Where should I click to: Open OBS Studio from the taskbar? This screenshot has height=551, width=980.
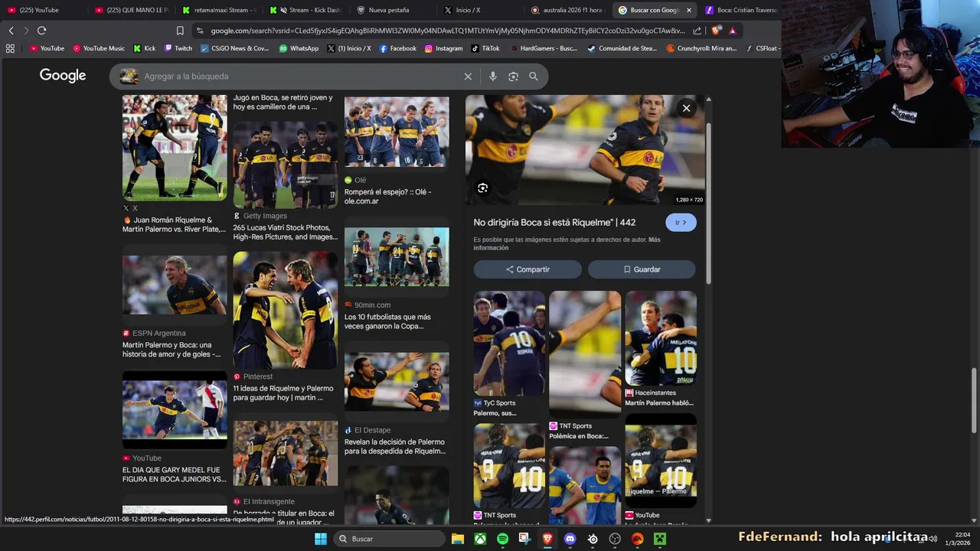tap(615, 539)
